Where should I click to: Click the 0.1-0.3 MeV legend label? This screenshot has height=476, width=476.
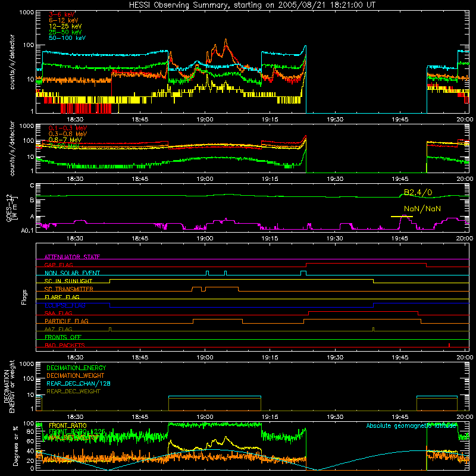[68, 128]
